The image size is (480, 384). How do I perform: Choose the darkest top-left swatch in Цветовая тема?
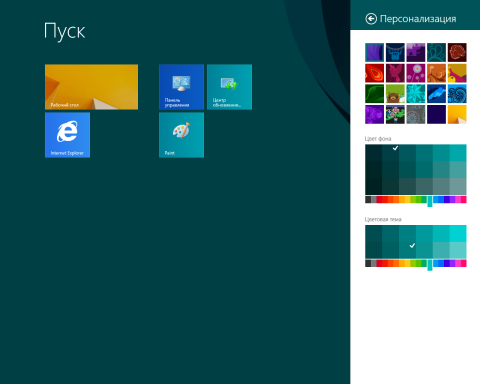click(373, 233)
